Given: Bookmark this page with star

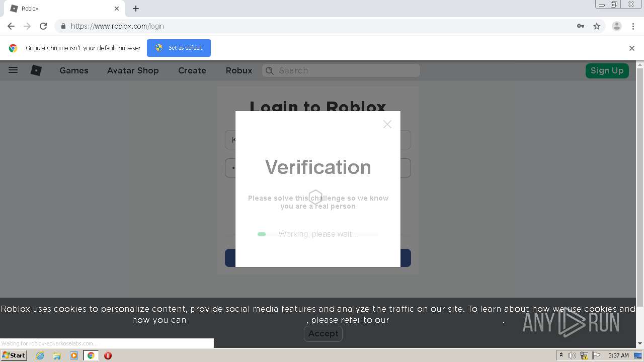Looking at the screenshot, I should coord(597,26).
